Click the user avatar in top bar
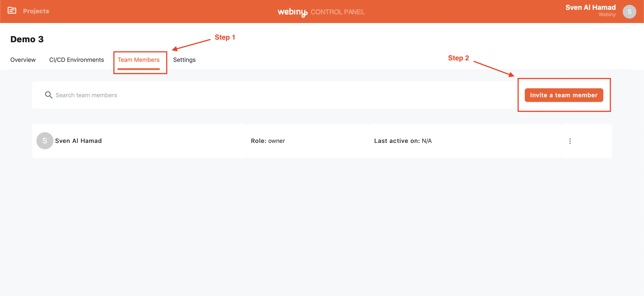Viewport: 644px width, 296px height. pos(629,12)
